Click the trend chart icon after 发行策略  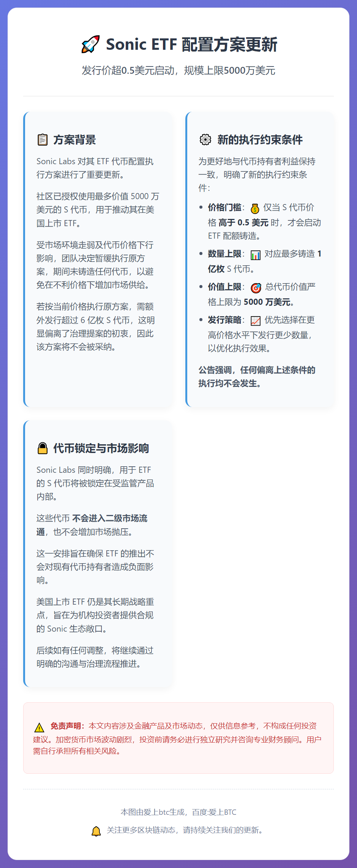256,321
